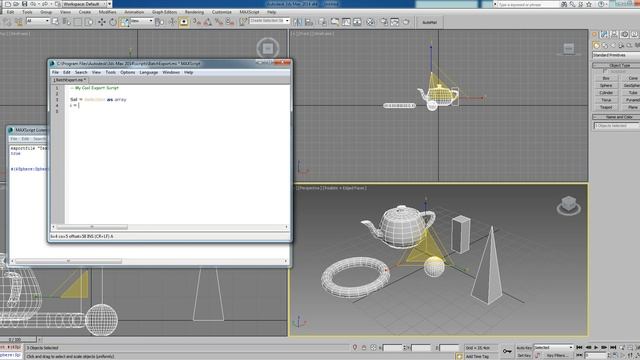The height and width of the screenshot is (360, 640).
Task: Click the Cylinder primitive button
Action: pyautogui.click(x=606, y=93)
